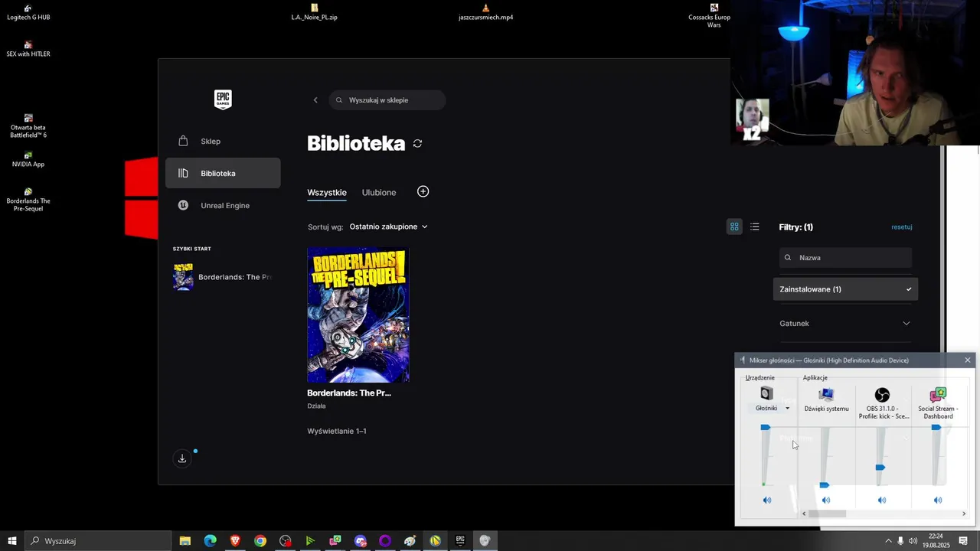This screenshot has height=551, width=980.
Task: Click the Wyszukaj w sklepie search field
Action: click(x=387, y=100)
